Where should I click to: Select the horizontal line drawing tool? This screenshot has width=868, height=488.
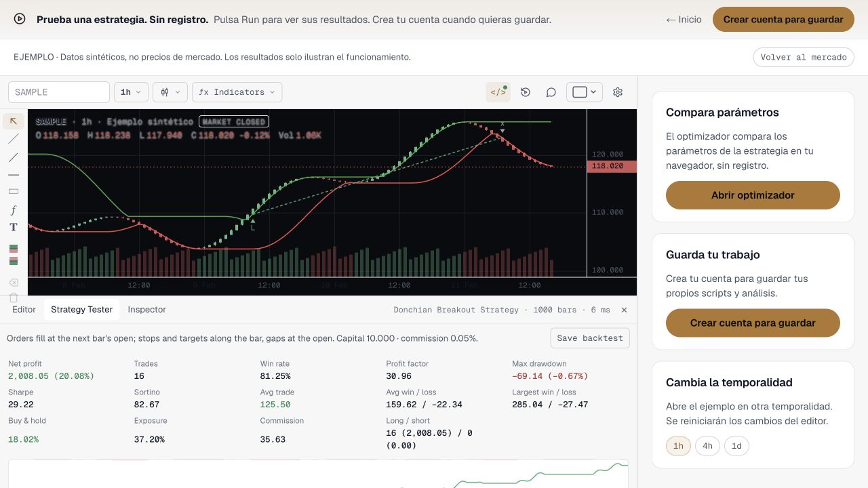tap(14, 174)
